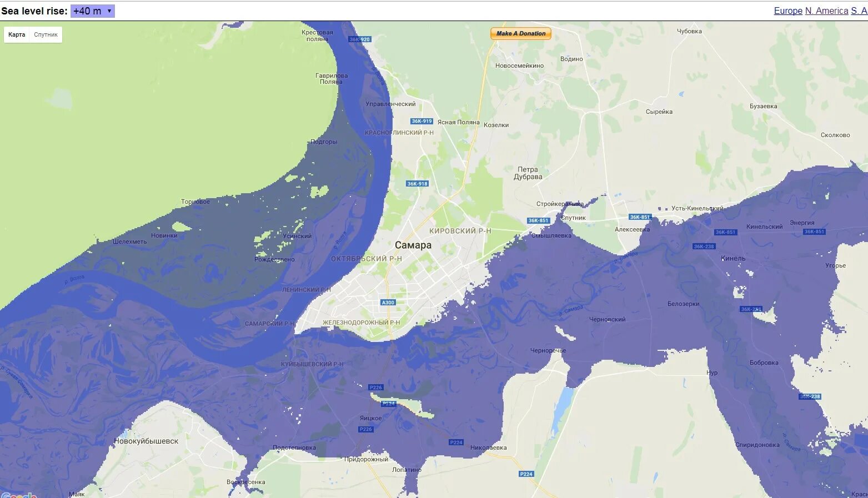Screen dimensions: 868x498
Task: Enable Карта map view
Action: coord(17,34)
